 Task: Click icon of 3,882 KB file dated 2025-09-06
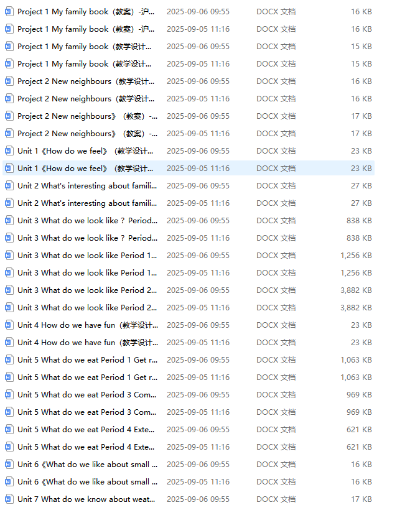9,290
